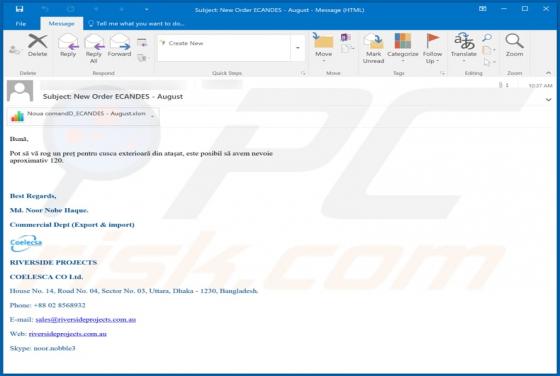The height and width of the screenshot is (376, 560).
Task: Forward the email
Action: click(120, 45)
